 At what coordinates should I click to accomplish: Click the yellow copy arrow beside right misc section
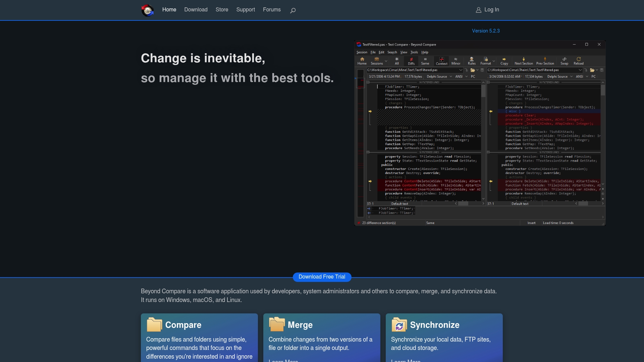point(491,111)
